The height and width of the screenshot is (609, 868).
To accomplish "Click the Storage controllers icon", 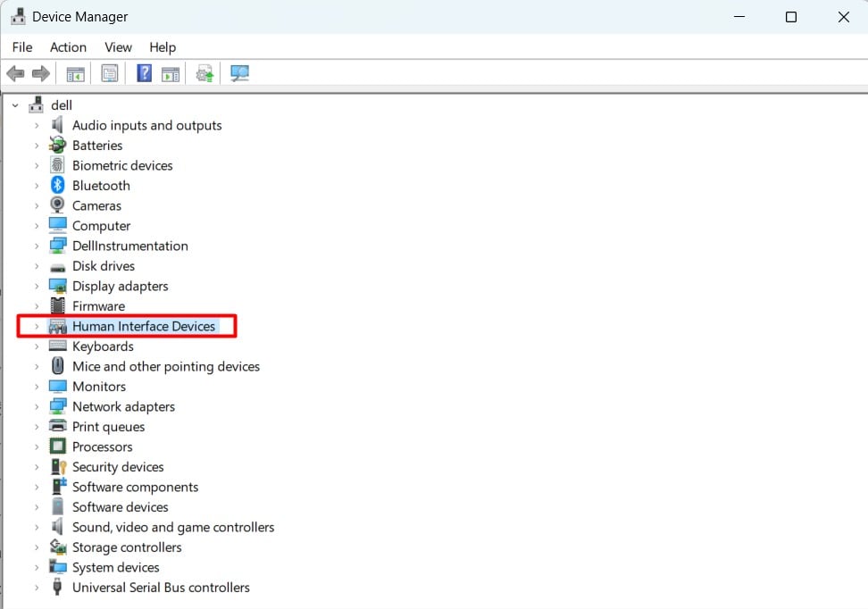I will click(x=58, y=547).
